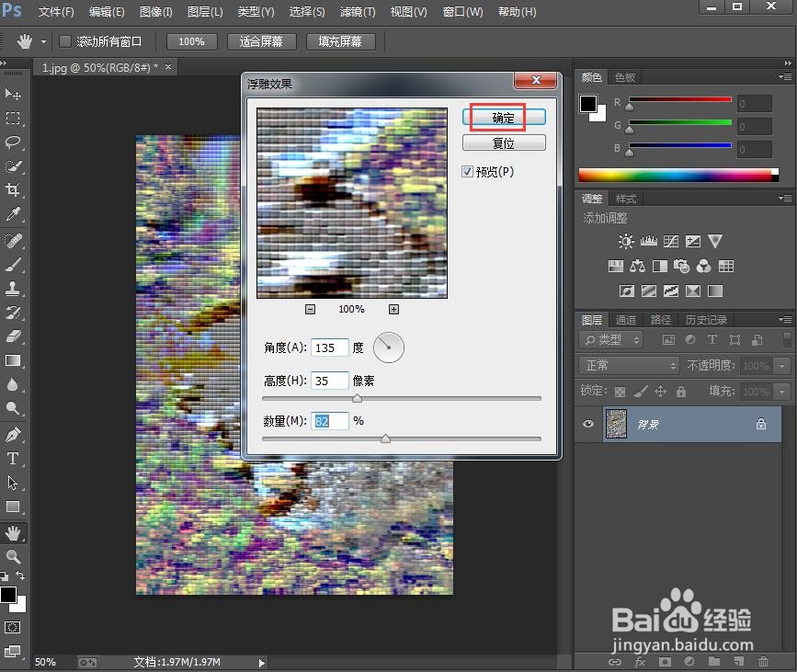797x672 pixels.
Task: Select the Eyedropper tool
Action: tap(13, 214)
